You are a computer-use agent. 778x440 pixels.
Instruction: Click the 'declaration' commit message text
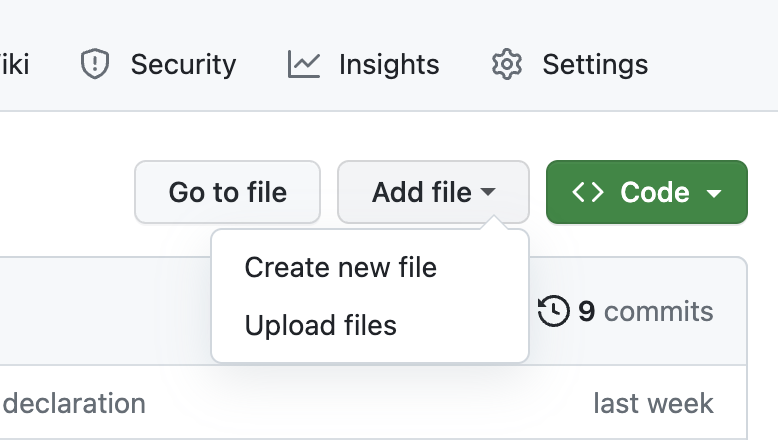click(74, 403)
